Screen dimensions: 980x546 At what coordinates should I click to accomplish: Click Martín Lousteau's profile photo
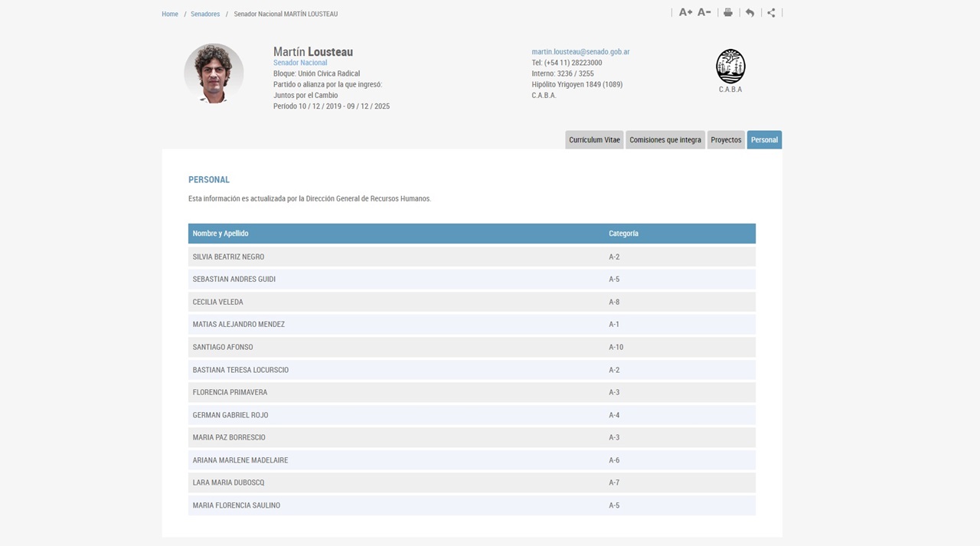[x=214, y=74]
